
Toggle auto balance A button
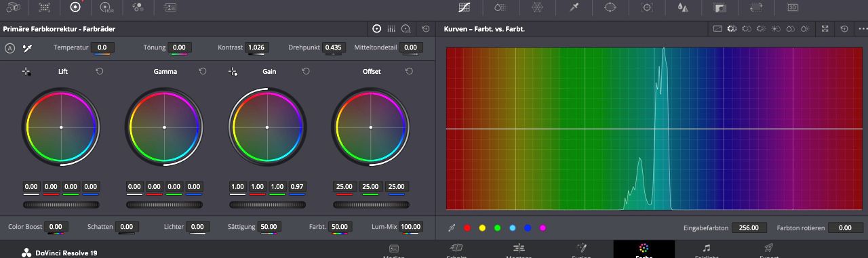pos(9,48)
